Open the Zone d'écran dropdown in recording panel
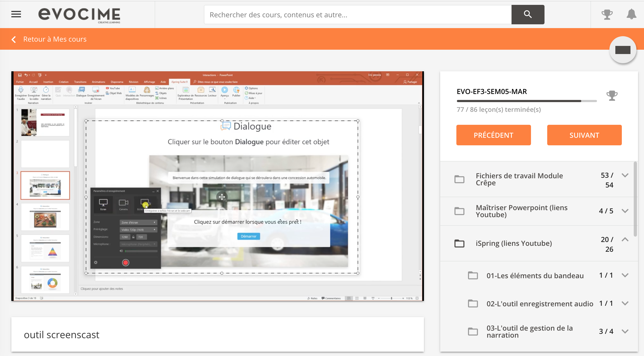 tap(138, 223)
